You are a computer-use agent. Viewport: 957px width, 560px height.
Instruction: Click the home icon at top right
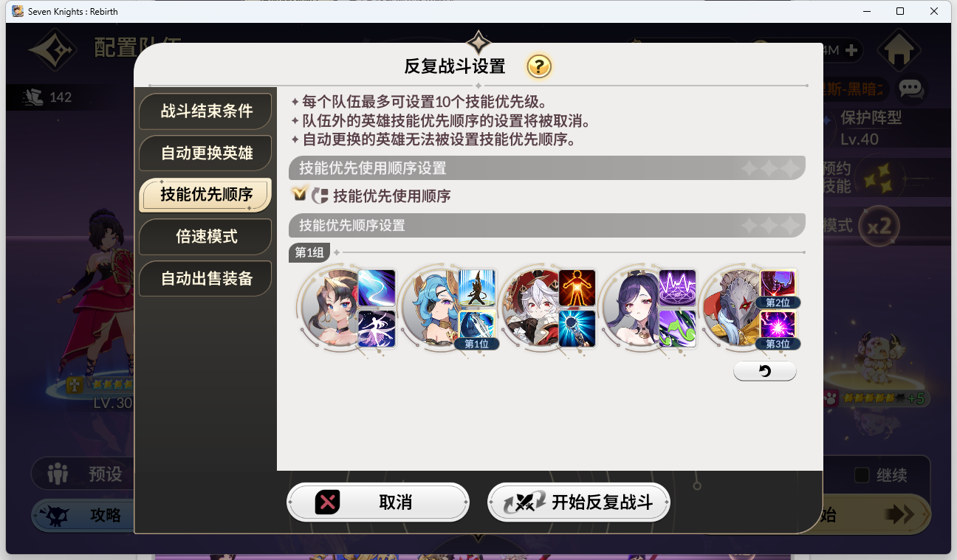click(899, 49)
